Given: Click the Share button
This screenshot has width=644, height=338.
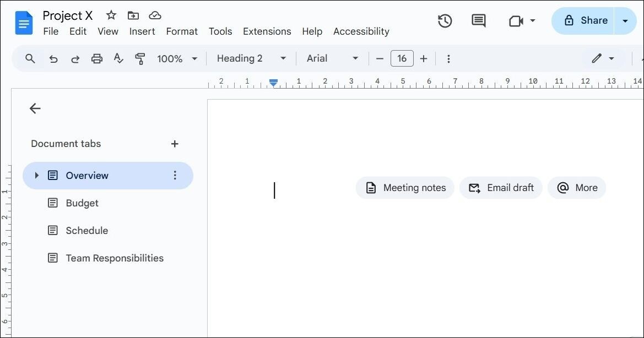Looking at the screenshot, I should 585,20.
